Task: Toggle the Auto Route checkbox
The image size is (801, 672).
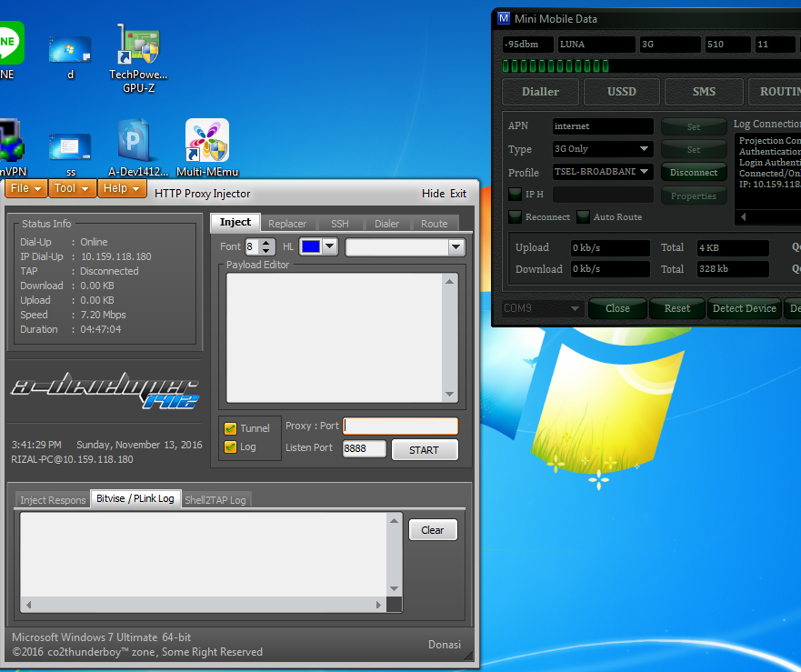Action: [x=583, y=216]
